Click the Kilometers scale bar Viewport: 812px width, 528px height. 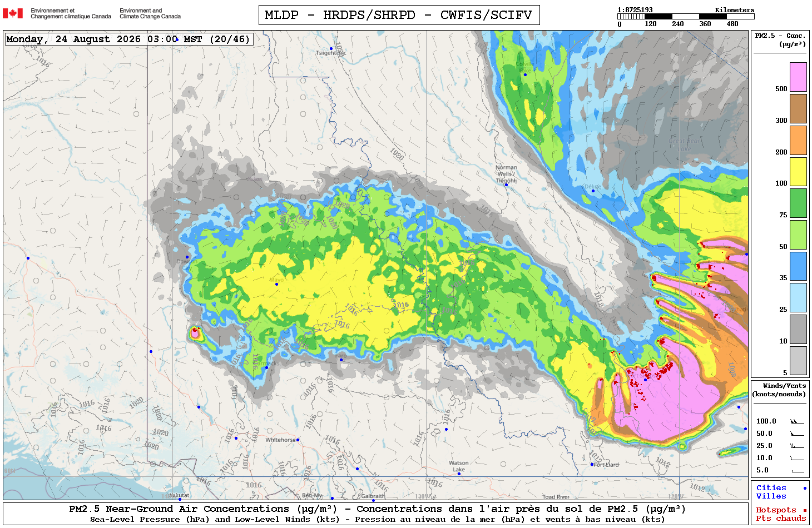click(x=685, y=17)
